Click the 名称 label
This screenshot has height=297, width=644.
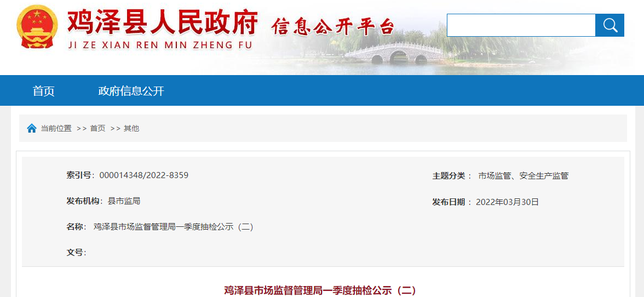[74, 226]
